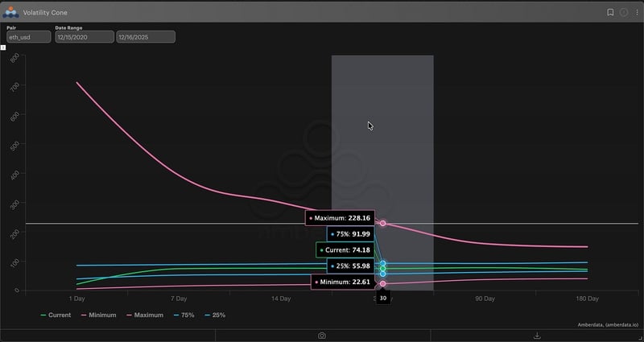Click the '300' y-axis label

(14, 204)
